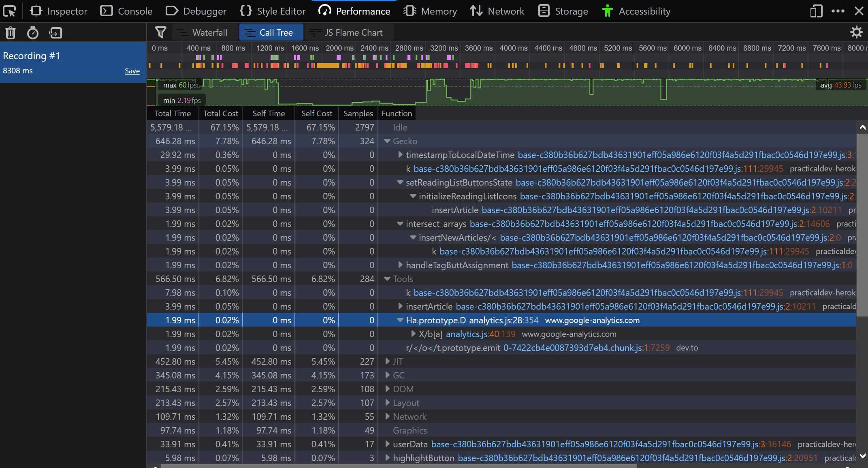The image size is (868, 468).
Task: Open the DevTools meatball menu
Action: coord(837,11)
